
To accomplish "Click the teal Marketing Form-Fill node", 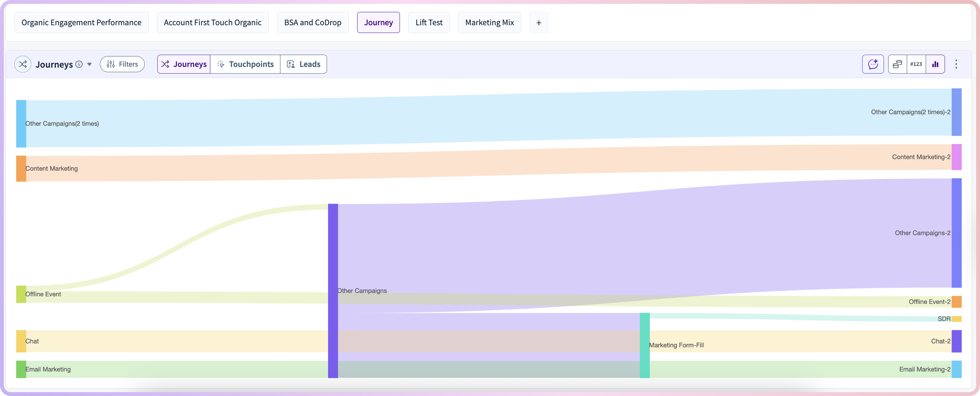I will tap(645, 345).
